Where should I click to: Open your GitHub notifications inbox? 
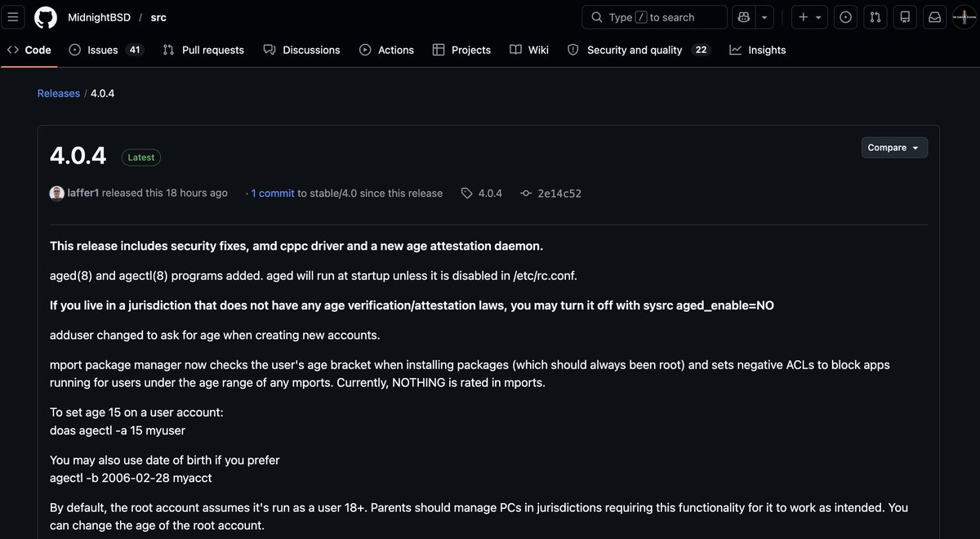934,16
